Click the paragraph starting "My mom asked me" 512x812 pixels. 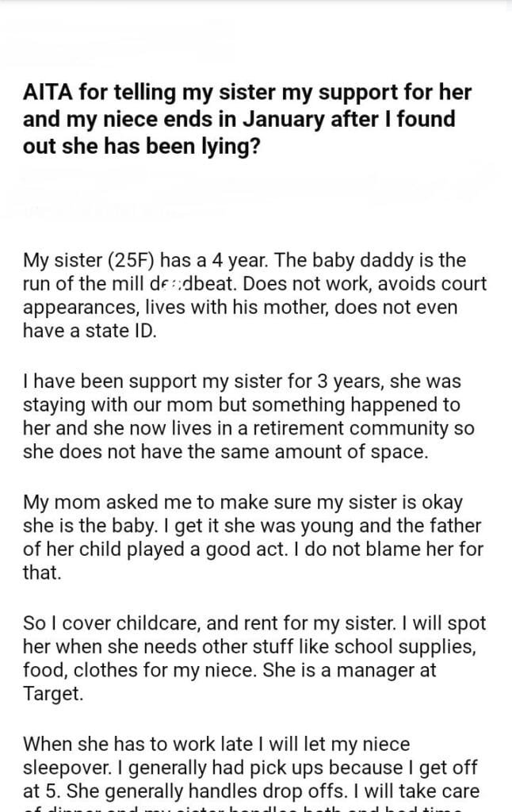tap(254, 537)
